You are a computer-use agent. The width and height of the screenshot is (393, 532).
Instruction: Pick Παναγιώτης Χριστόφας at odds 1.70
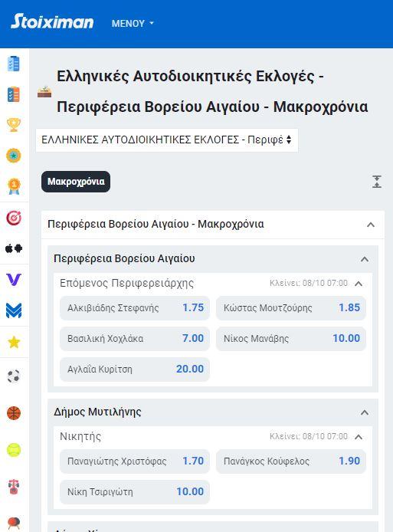(x=135, y=461)
